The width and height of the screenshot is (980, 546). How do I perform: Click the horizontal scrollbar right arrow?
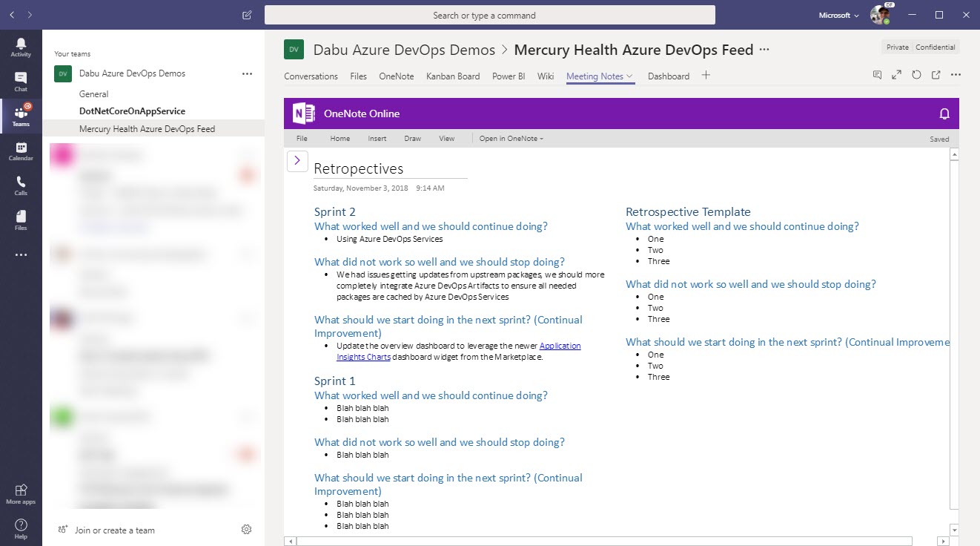[x=942, y=541]
